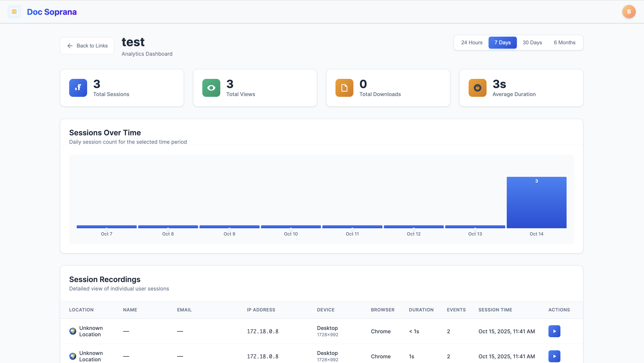This screenshot has width=644, height=363.
Task: Play the second session recording
Action: click(x=554, y=356)
